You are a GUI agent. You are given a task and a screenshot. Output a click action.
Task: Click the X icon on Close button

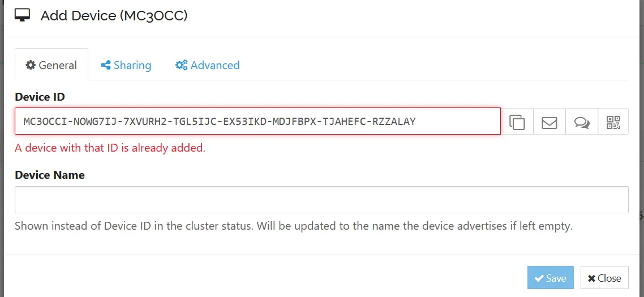591,278
